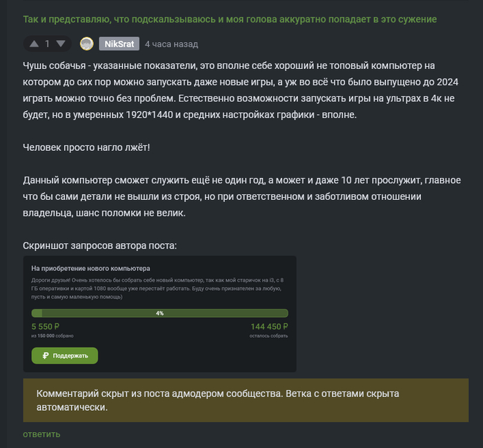Image resolution: width=483 pixels, height=448 pixels.
Task: Click the ruble icon on Поддержать button
Action: click(x=46, y=356)
